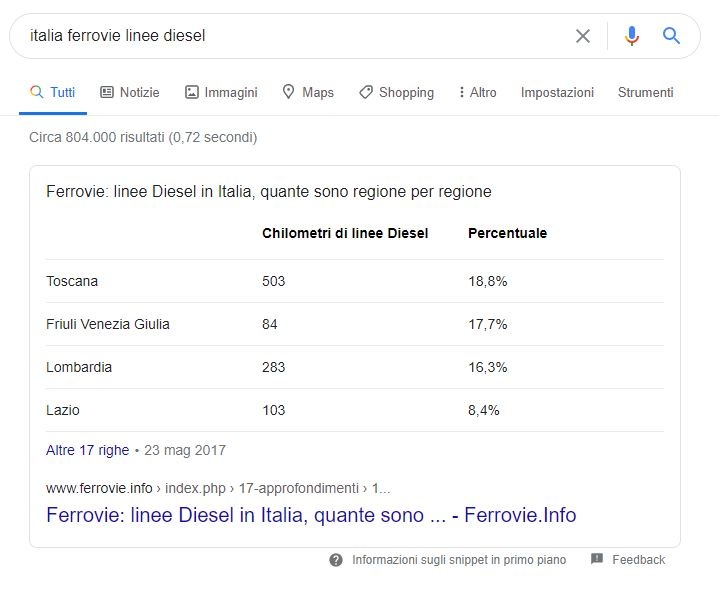
Task: Expand table with Altre 17 righe
Action: pyautogui.click(x=87, y=450)
